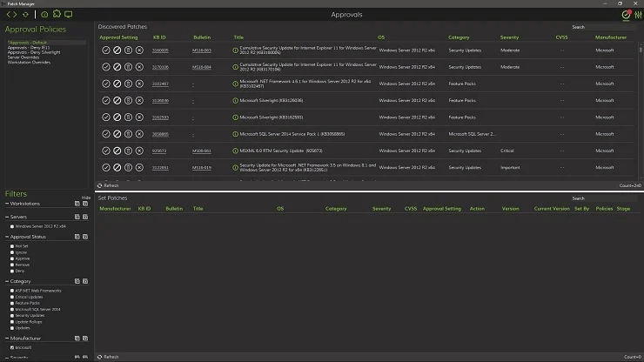This screenshot has width=644, height=362.
Task: Select Approvals - Default policy
Action: (46, 43)
